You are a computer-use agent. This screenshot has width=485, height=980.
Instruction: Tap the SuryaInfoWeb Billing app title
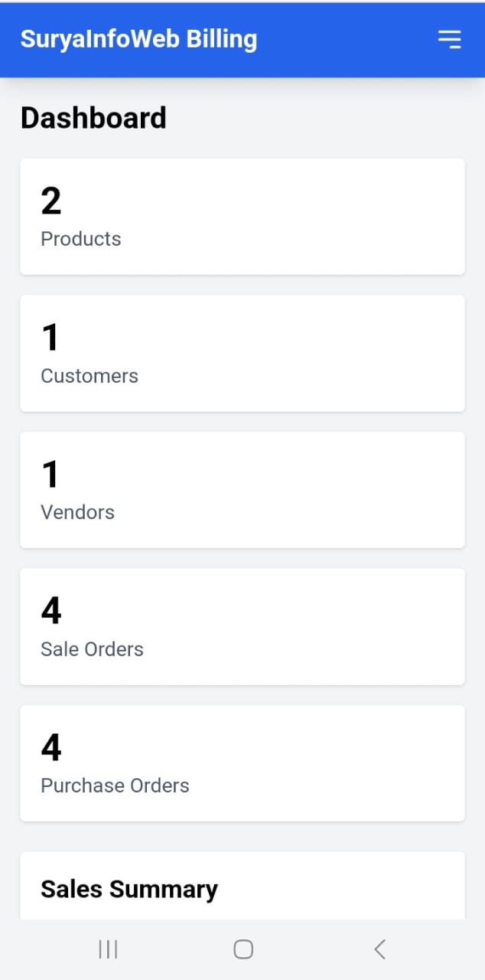coord(138,39)
